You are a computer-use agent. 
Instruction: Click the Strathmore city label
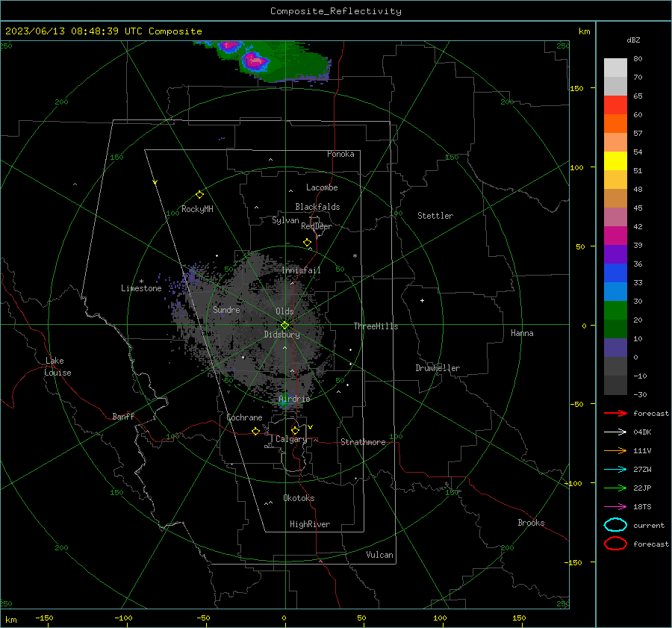tap(363, 442)
